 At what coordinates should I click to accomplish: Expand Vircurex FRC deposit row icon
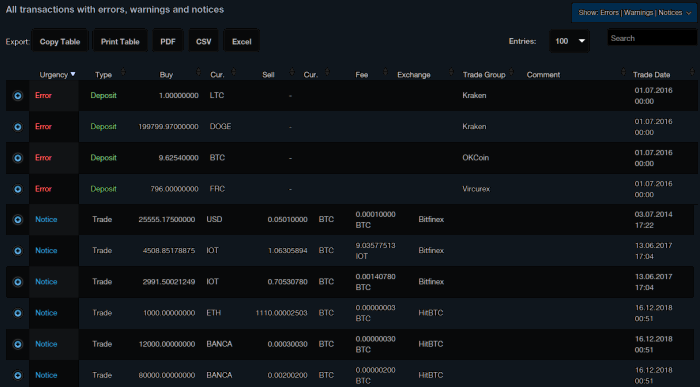coord(18,189)
